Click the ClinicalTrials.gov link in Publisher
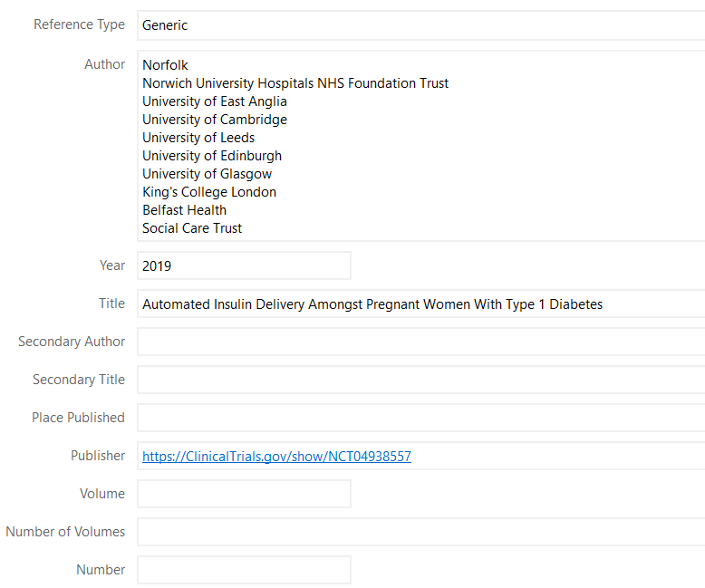 tap(276, 457)
